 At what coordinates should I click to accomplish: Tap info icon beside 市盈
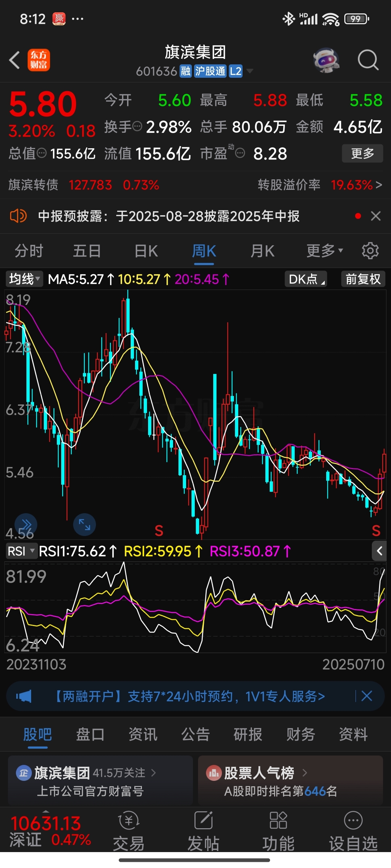(x=240, y=153)
